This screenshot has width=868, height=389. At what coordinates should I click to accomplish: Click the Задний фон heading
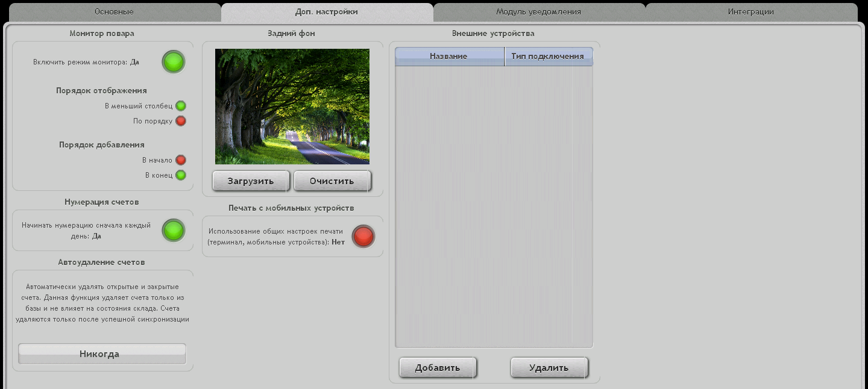pos(291,33)
